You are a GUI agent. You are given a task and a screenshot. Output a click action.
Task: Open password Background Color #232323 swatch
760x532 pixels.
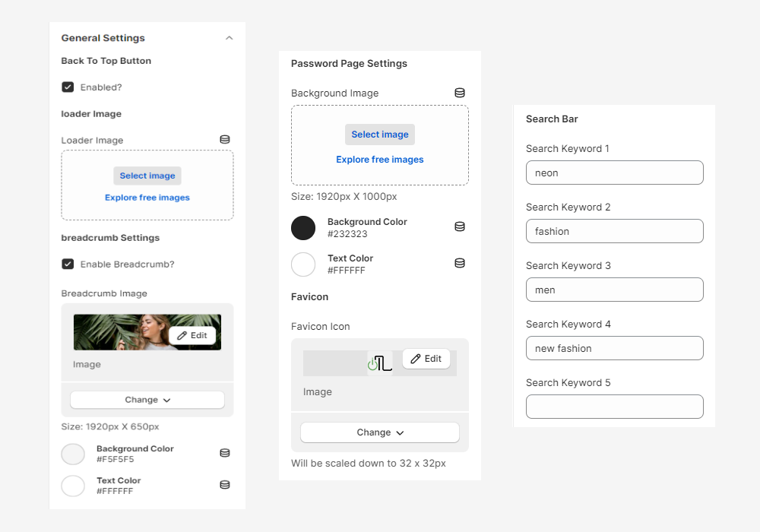click(x=303, y=228)
